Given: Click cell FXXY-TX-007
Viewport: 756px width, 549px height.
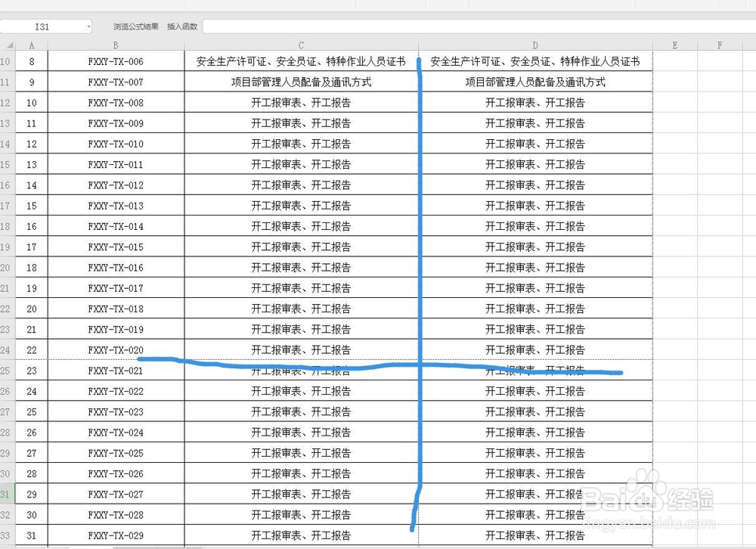Looking at the screenshot, I should click(116, 82).
